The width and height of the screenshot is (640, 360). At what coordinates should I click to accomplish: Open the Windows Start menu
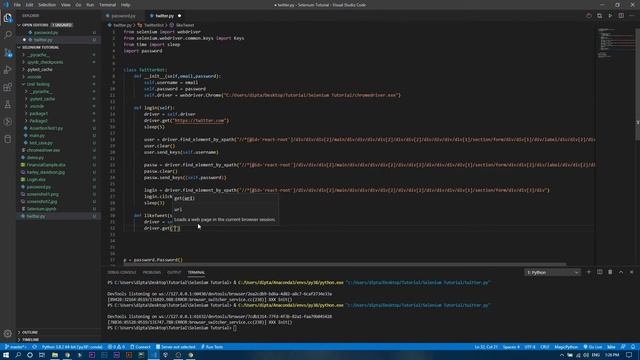point(6,355)
